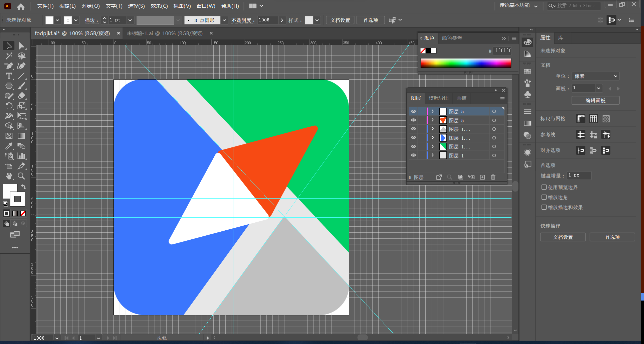Click 首选项 under 快速操作
Viewport: 644px width, 344px height.
tap(612, 237)
